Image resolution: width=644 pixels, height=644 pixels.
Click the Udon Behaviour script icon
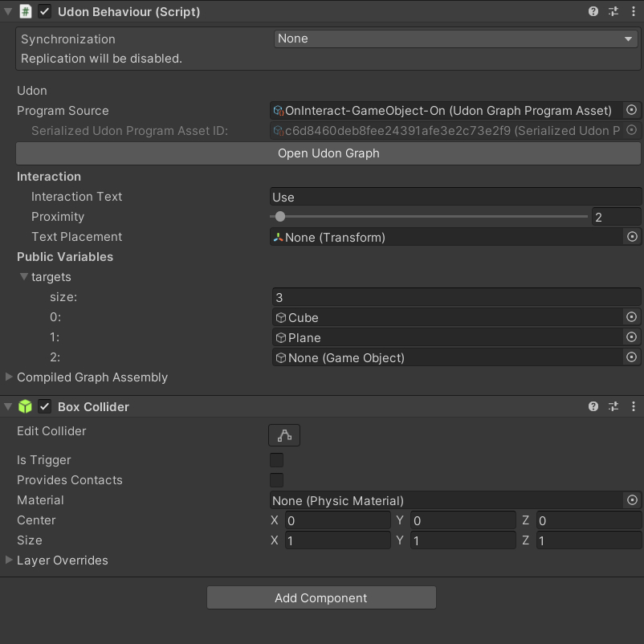(x=24, y=11)
